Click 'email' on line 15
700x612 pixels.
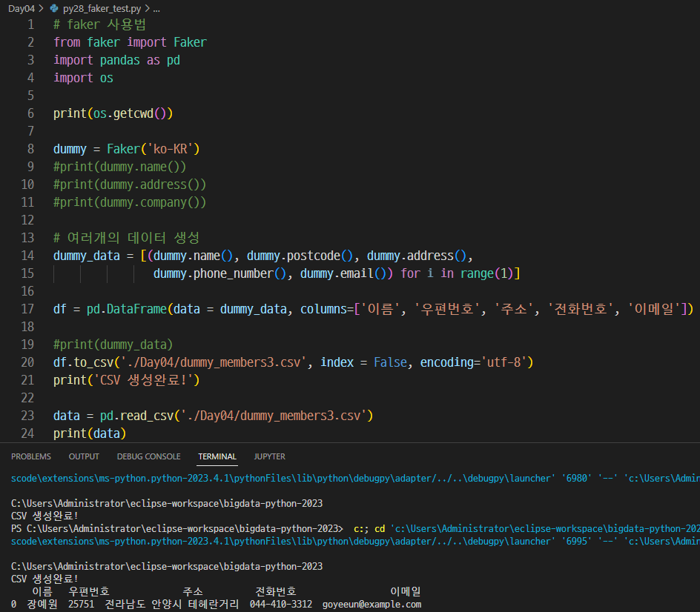[357, 273]
